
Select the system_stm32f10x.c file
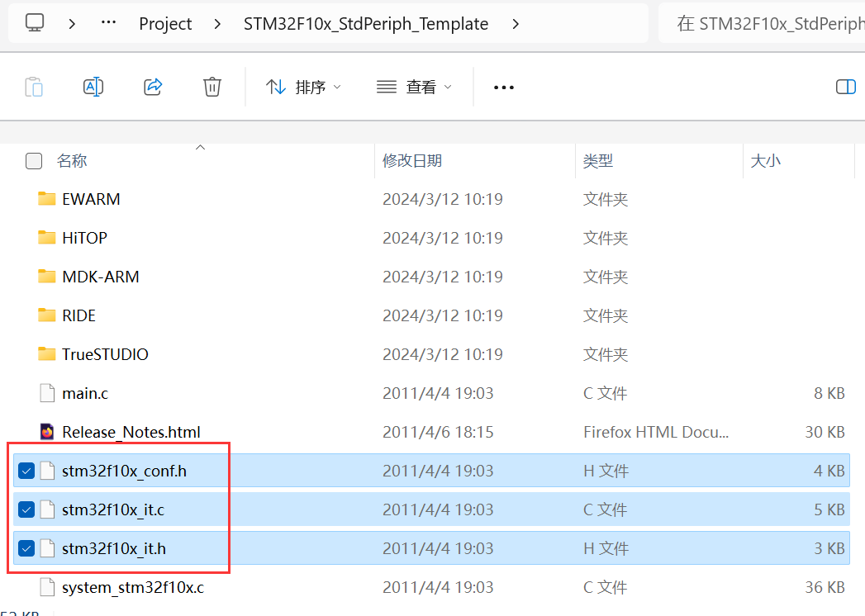tap(133, 587)
